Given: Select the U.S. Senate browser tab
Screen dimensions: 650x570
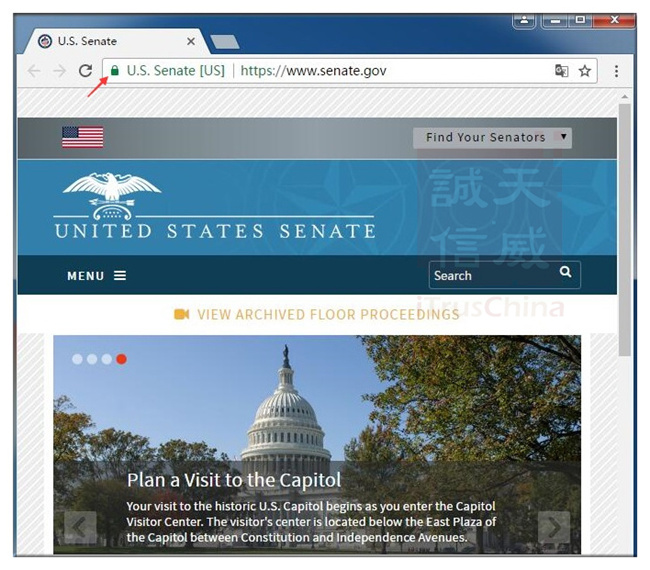Looking at the screenshot, I should pyautogui.click(x=110, y=41).
